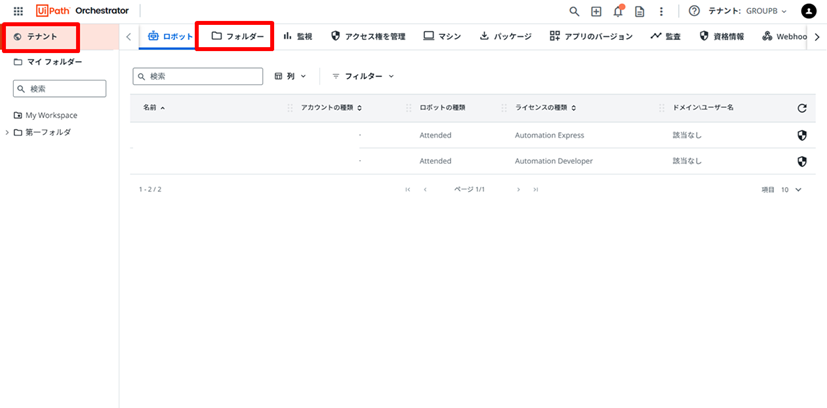
Task: Expand the フィルター dropdown
Action: coord(363,76)
